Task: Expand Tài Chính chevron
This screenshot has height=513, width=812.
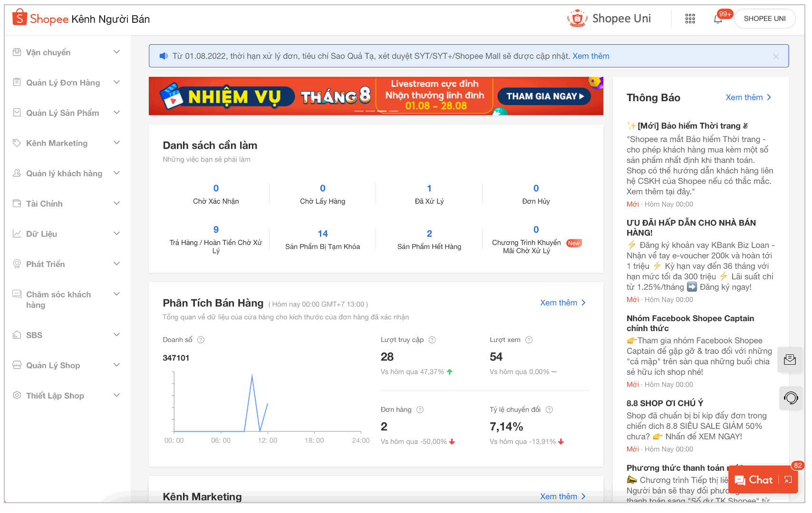Action: point(116,203)
